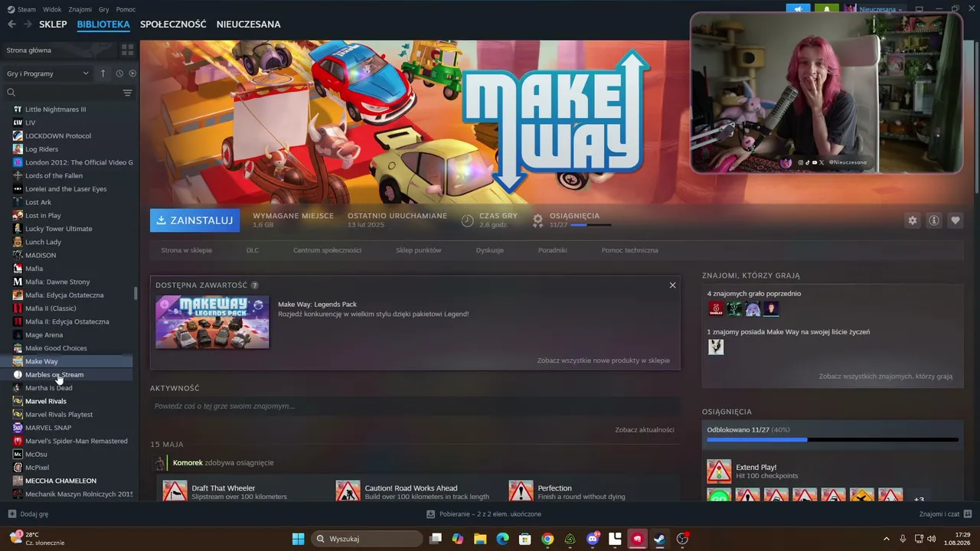Show recently played clock filter
The image size is (980, 551).
click(119, 73)
